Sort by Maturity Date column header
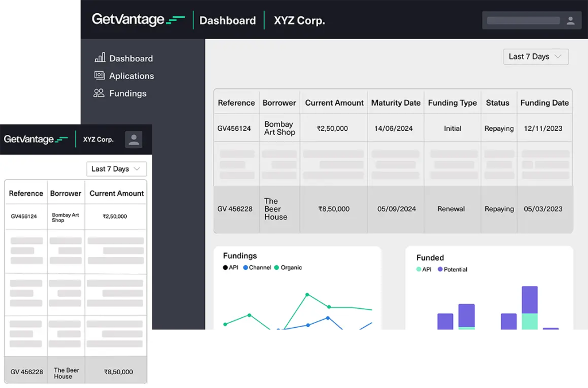This screenshot has width=588, height=388. pyautogui.click(x=396, y=103)
